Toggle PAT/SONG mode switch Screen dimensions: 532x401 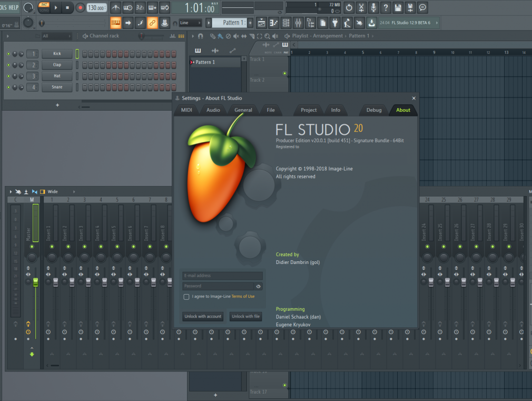44,7
